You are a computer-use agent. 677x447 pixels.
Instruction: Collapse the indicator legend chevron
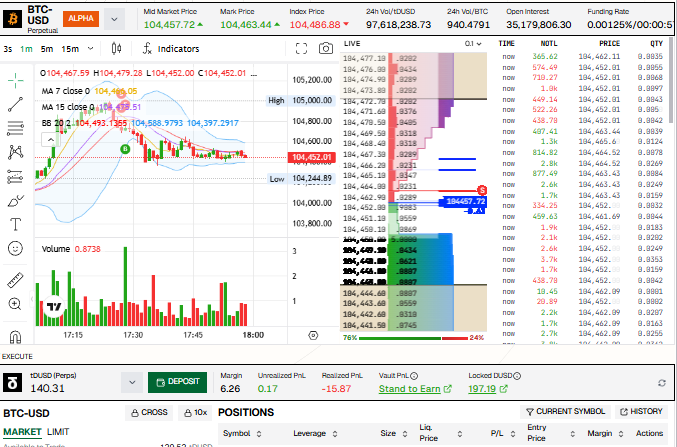click(x=51, y=139)
